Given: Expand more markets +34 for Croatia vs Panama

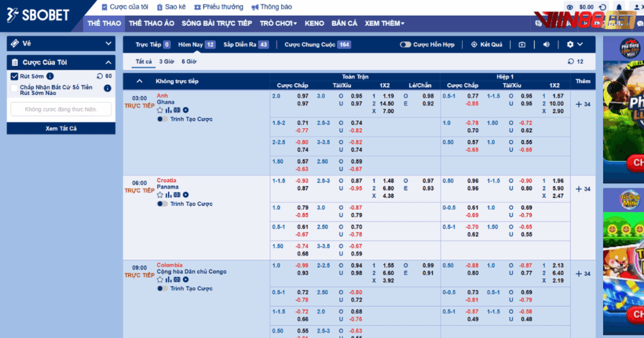Looking at the screenshot, I should tap(583, 189).
